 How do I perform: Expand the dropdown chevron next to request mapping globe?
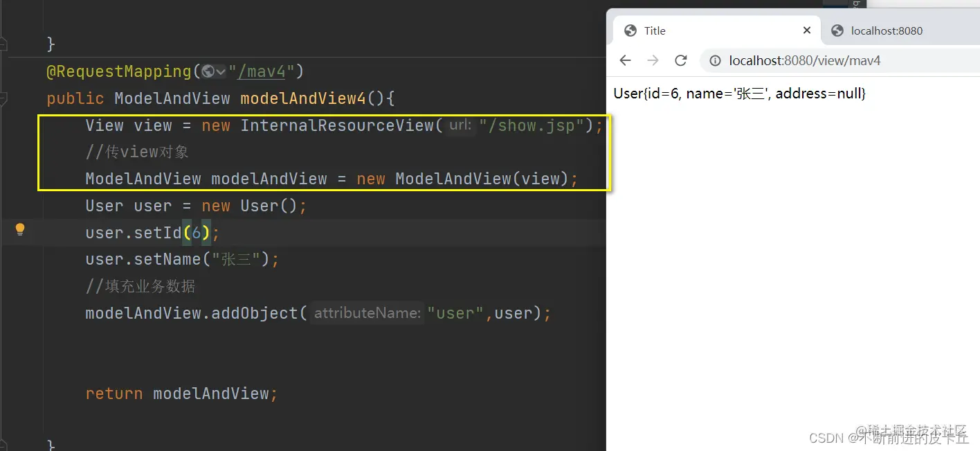[x=221, y=72]
